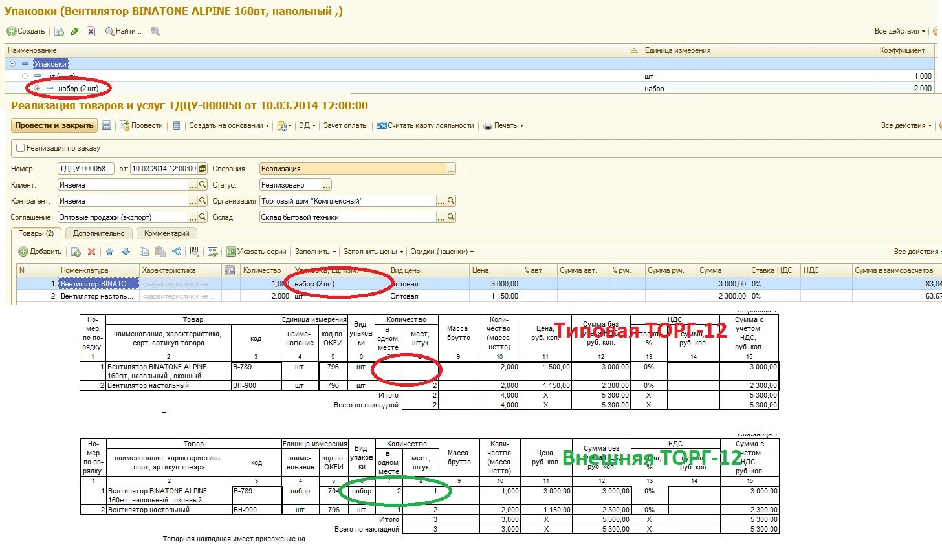The image size is (942, 560).
Task: Toggle Реализация по заказу checkbox
Action: [20, 148]
